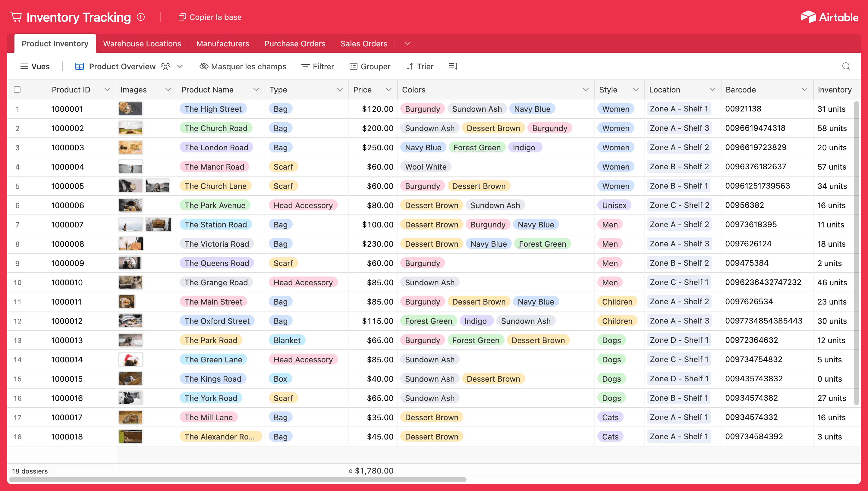
Task: Open the Purchase Orders tab
Action: 295,43
